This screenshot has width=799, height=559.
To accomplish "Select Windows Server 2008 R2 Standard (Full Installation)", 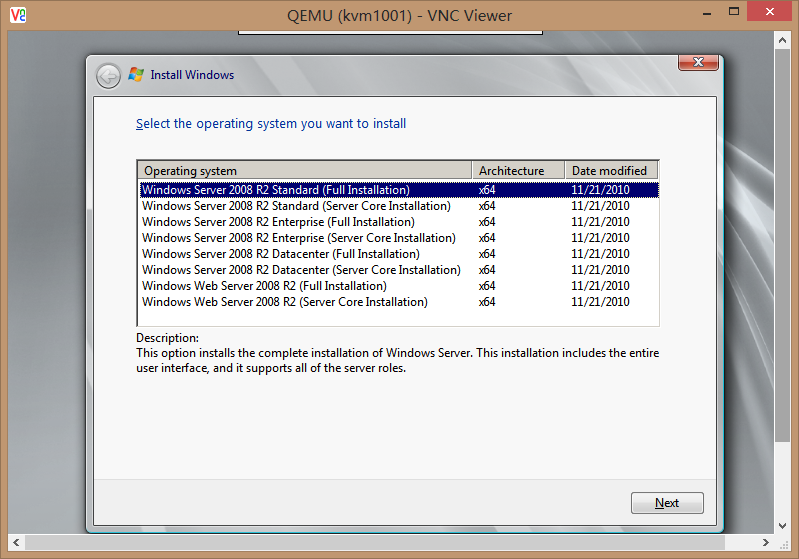I will (x=399, y=190).
